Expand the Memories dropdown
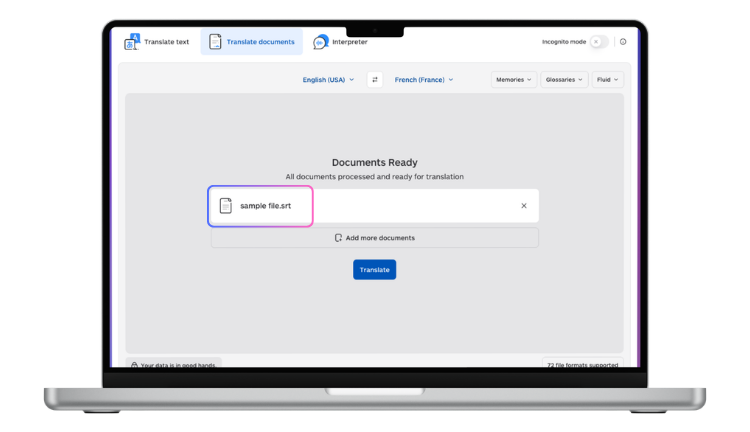 coord(513,80)
